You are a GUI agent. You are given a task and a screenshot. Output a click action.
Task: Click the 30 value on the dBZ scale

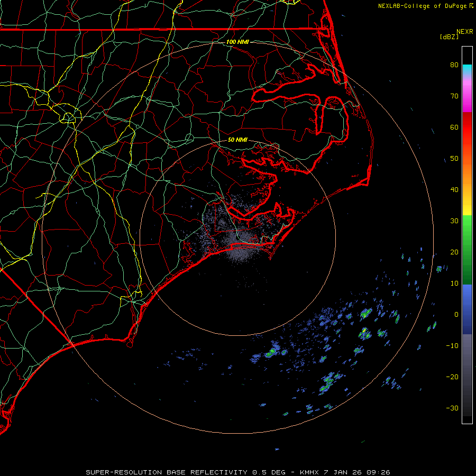(x=454, y=221)
